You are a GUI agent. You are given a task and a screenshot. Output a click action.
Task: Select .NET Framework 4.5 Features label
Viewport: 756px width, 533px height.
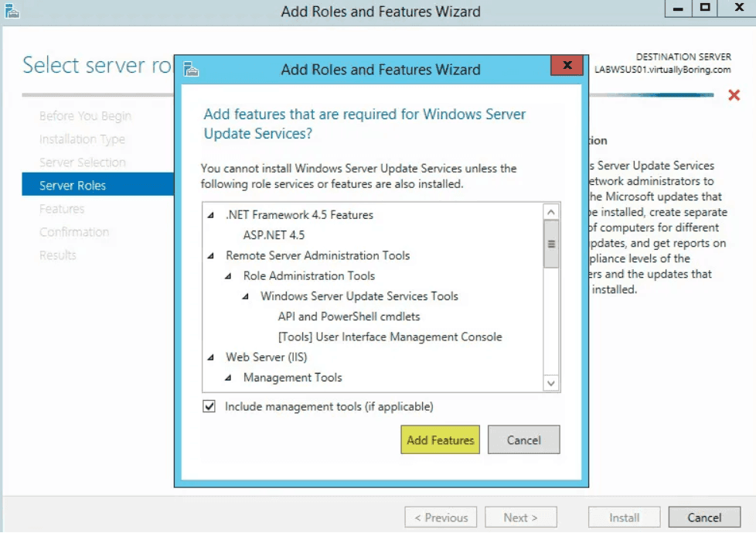299,215
